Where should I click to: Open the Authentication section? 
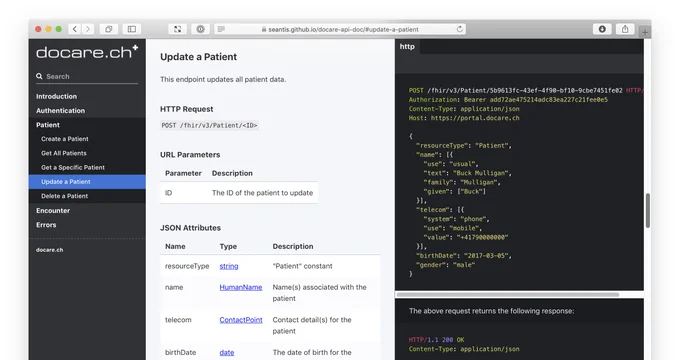[x=60, y=111]
